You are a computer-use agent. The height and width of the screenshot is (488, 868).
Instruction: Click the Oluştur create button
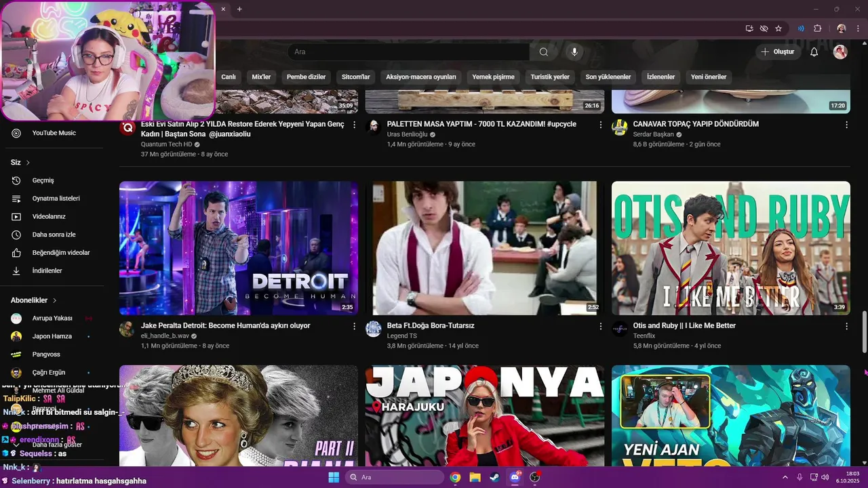point(778,52)
